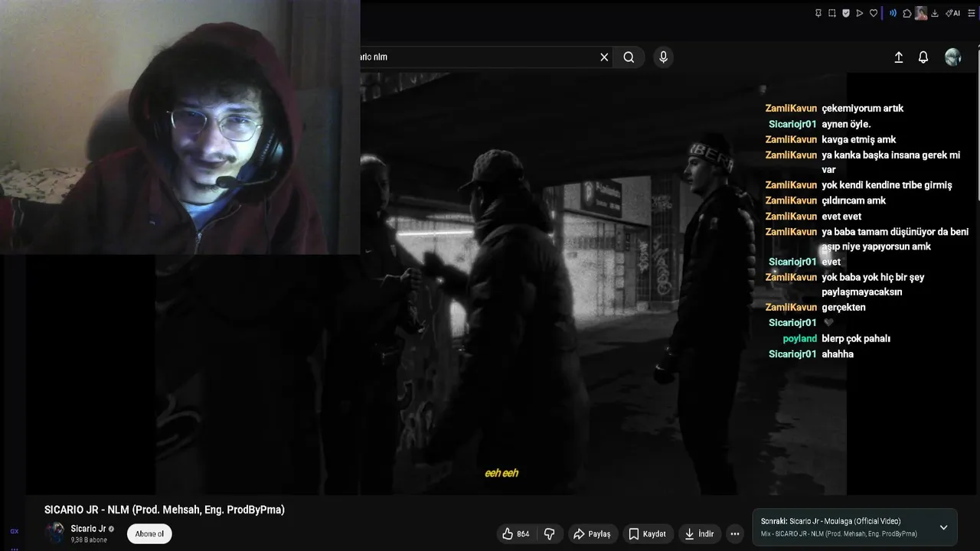Open the Sicario Jr channel name link
This screenshot has height=551, width=980.
coord(89,529)
